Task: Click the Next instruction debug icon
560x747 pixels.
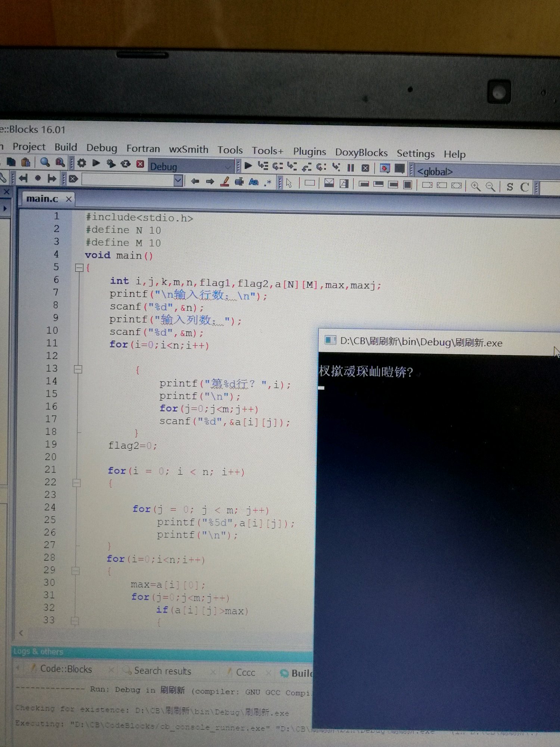Action: pos(321,167)
